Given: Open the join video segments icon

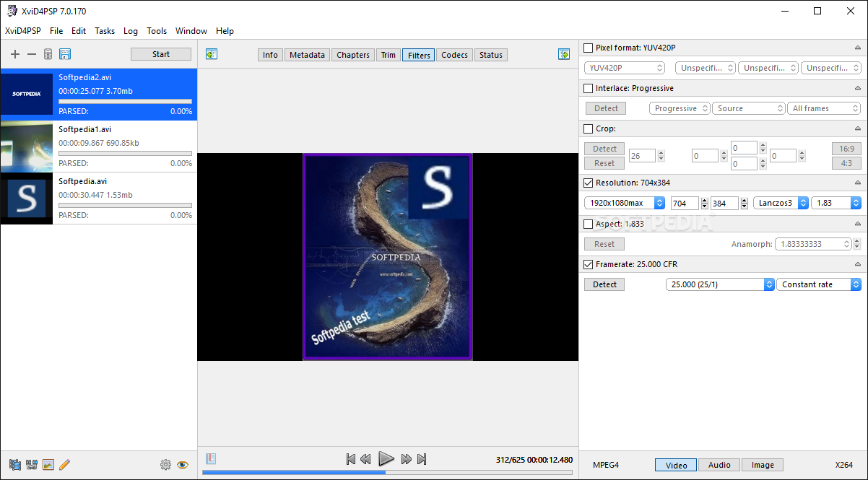Looking at the screenshot, I should [x=32, y=465].
